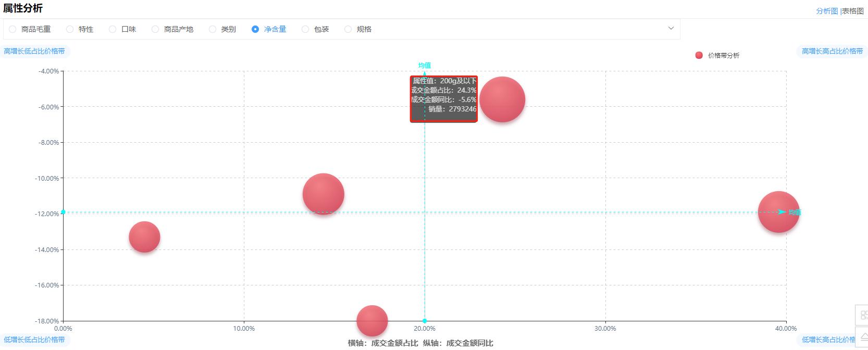The height and width of the screenshot is (350, 868).
Task: Click the bubble near 24% share
Action: click(502, 99)
